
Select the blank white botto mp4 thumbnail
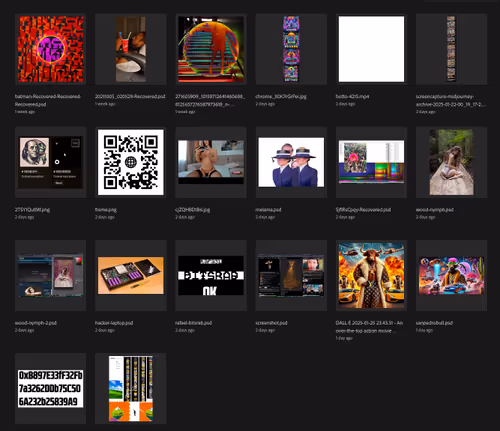(x=371, y=49)
